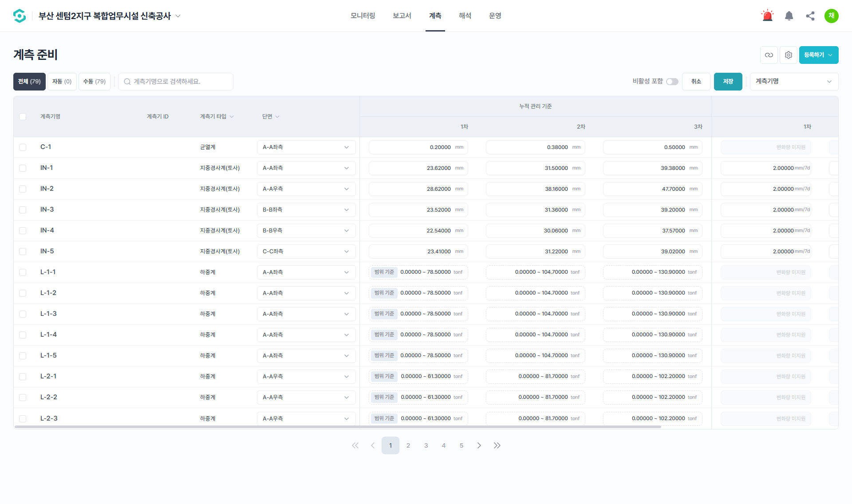The width and height of the screenshot is (852, 504).
Task: Click the link chain icon button
Action: click(769, 55)
